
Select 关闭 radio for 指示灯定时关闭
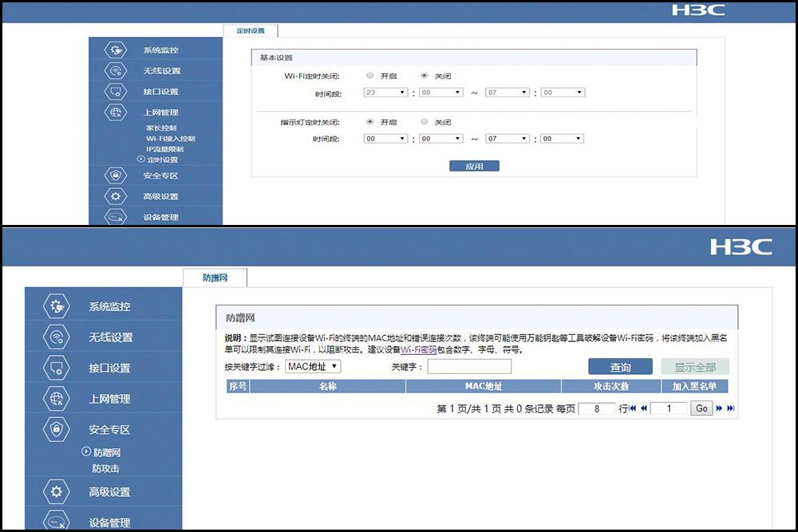coord(424,121)
